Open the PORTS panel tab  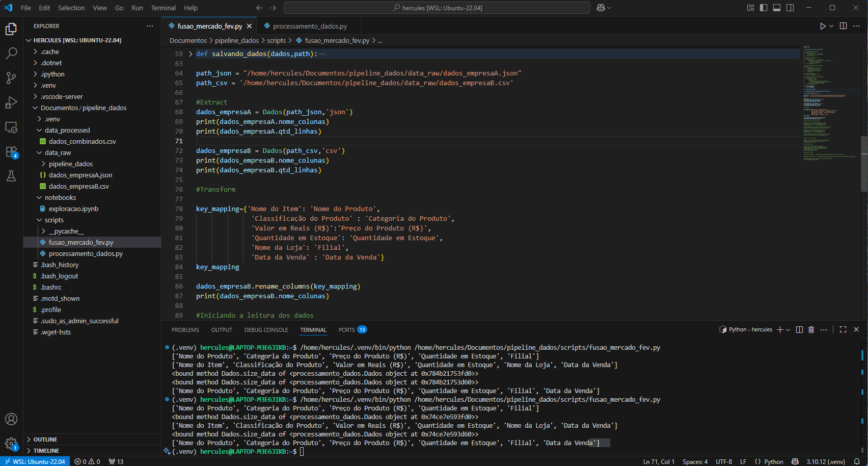(352, 330)
